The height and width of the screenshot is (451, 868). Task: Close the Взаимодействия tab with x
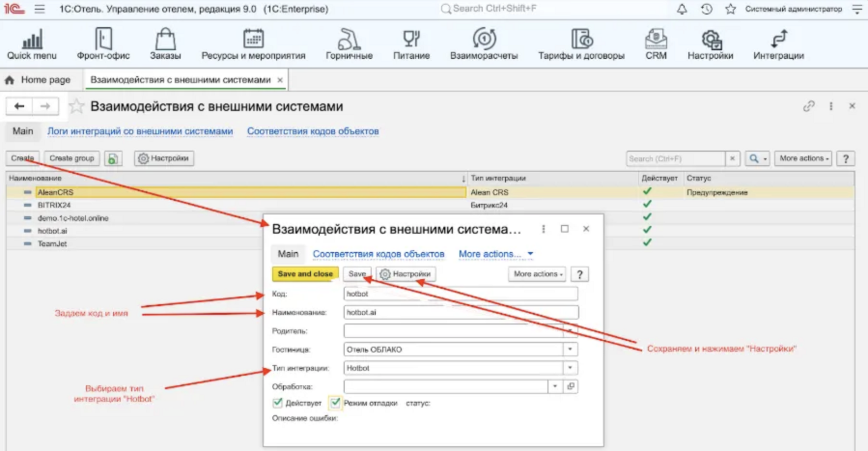(x=280, y=80)
